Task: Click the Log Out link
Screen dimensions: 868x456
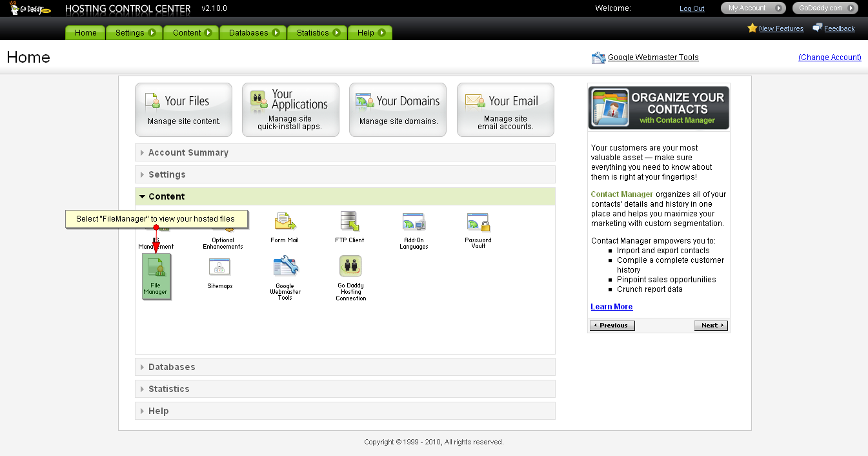Action: pyautogui.click(x=692, y=8)
